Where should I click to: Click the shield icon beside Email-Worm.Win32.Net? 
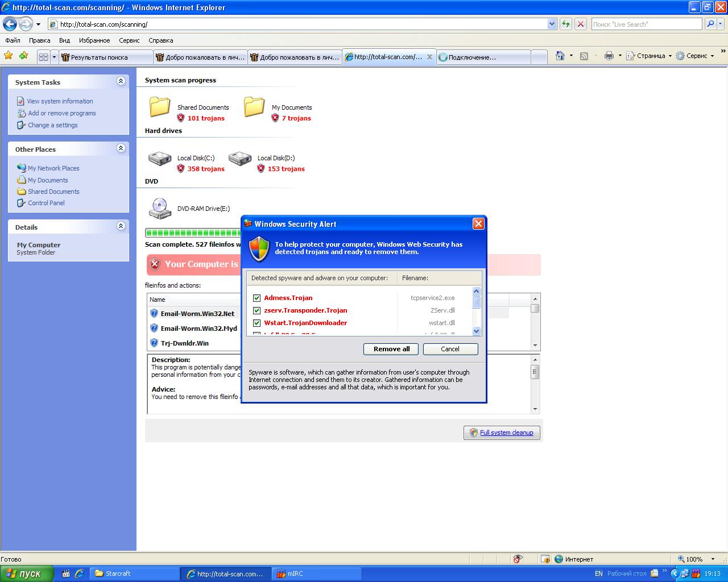[x=154, y=313]
